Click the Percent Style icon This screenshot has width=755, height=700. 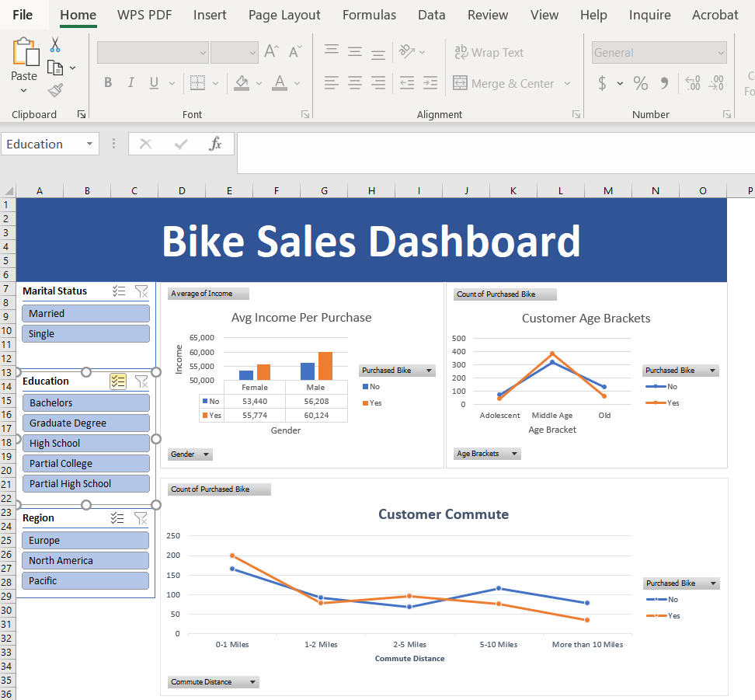(640, 83)
